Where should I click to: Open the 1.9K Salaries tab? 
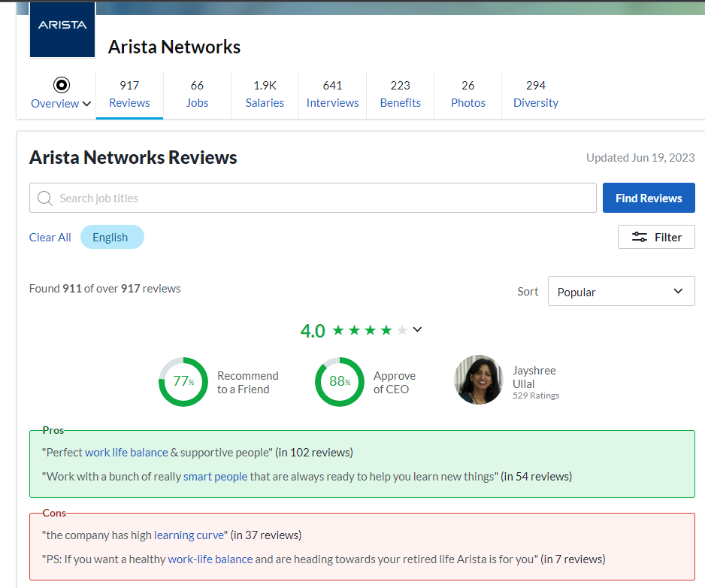click(265, 94)
